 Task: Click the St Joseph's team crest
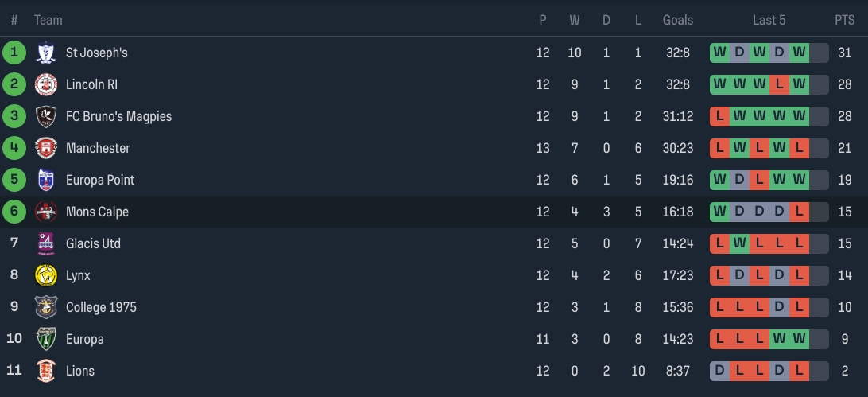coord(46,53)
